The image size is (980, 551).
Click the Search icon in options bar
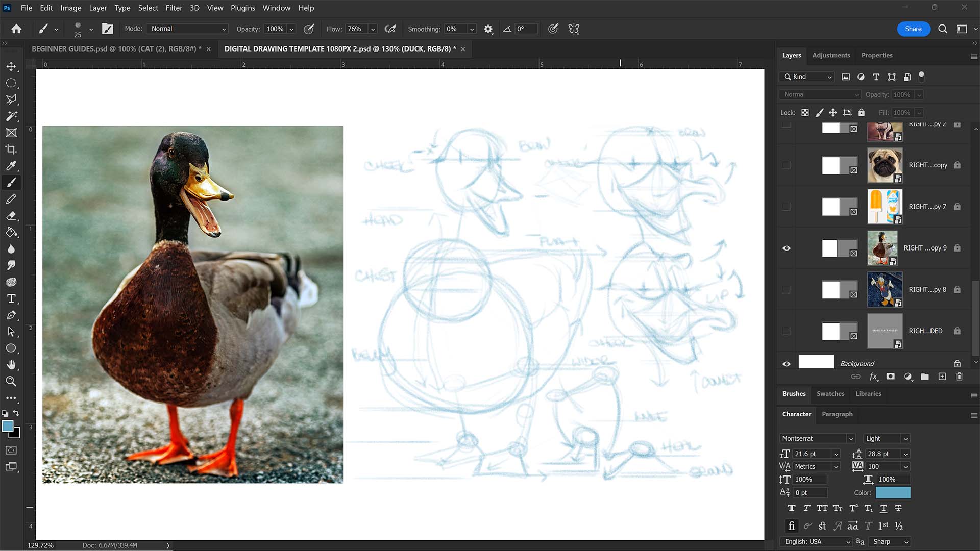[x=943, y=29]
